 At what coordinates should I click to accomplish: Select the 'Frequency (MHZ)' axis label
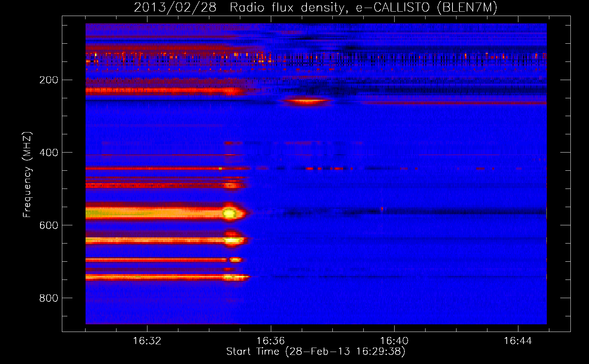point(27,175)
